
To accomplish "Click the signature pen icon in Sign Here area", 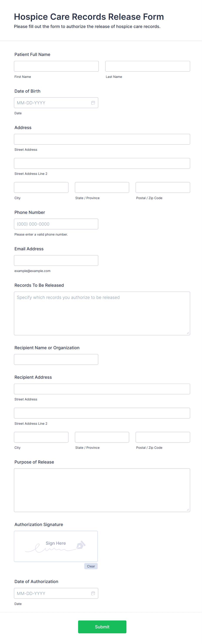I will pyautogui.click(x=80, y=546).
